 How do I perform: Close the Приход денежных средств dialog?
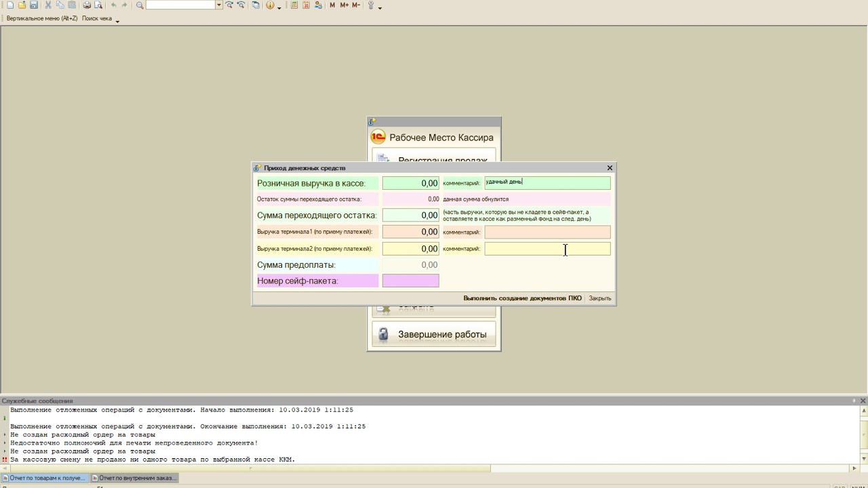pos(610,167)
